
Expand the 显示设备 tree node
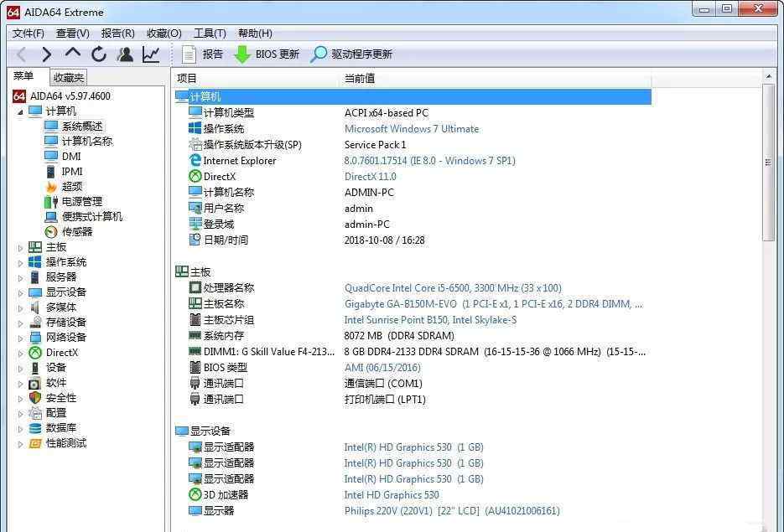pyautogui.click(x=20, y=293)
